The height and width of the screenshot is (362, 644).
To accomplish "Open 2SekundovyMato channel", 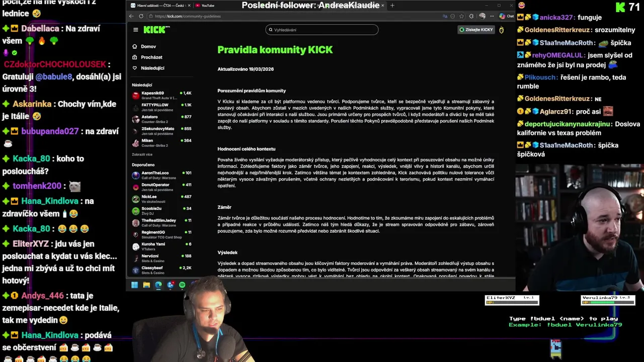I will (x=162, y=131).
